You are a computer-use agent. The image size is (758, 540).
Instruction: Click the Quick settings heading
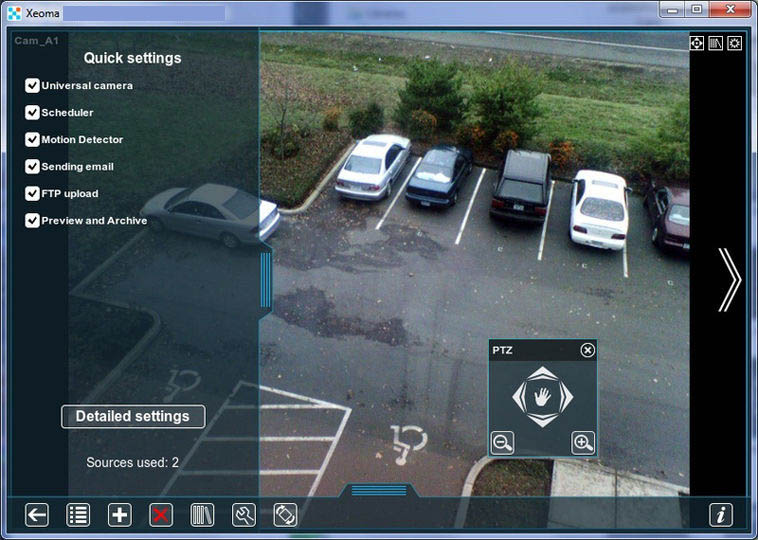132,58
